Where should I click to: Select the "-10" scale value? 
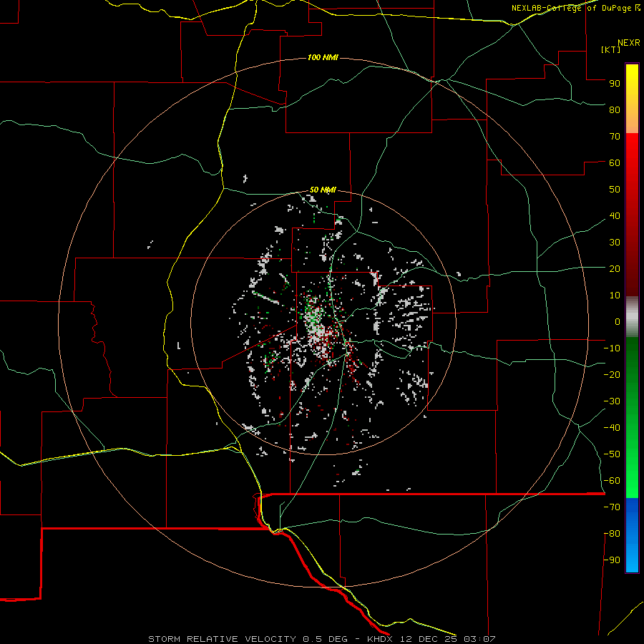pos(612,348)
